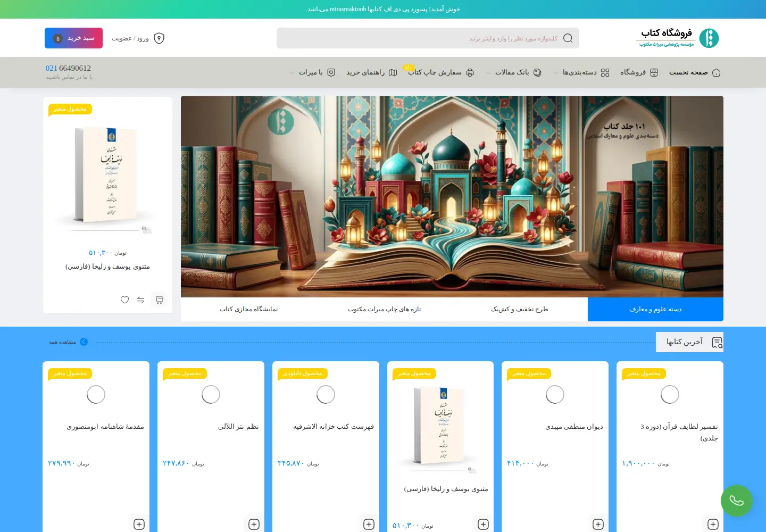Click price ۱,۹۰۰,۰۰۰ on تفسیر لطایف card
Viewport: 766px width, 532px height.
638,463
